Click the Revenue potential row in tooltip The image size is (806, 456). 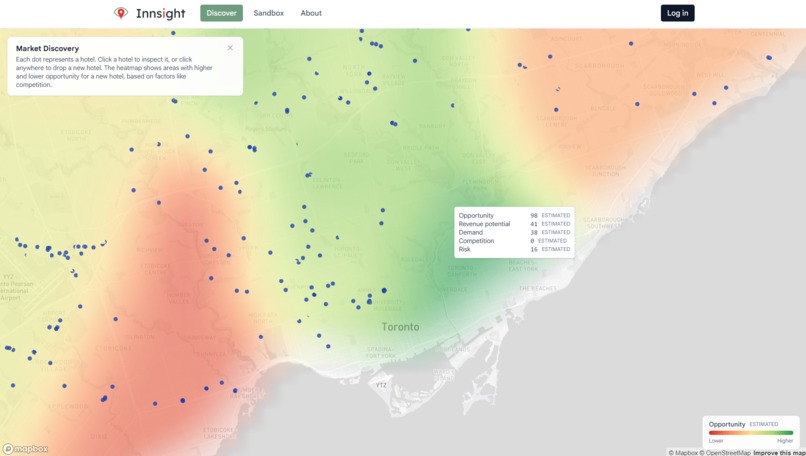click(514, 224)
